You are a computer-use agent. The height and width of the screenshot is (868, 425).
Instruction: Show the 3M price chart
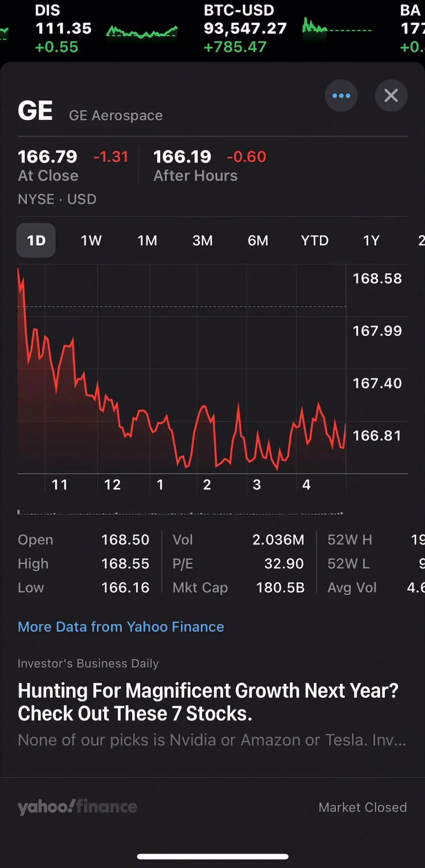click(x=202, y=240)
